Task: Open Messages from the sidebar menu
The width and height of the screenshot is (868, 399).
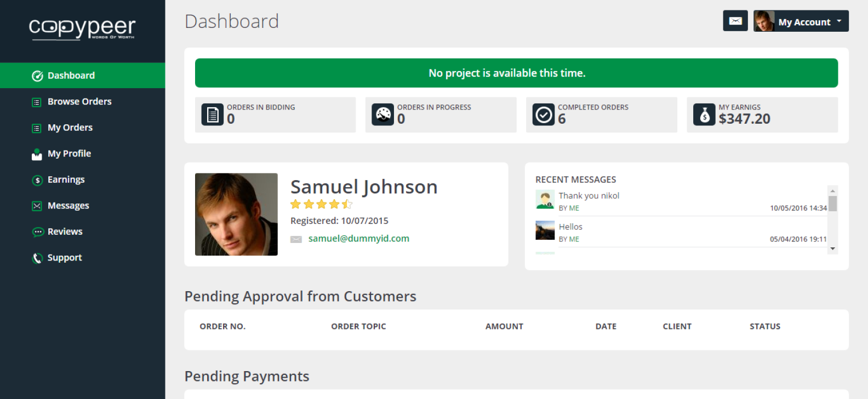Action: (68, 206)
